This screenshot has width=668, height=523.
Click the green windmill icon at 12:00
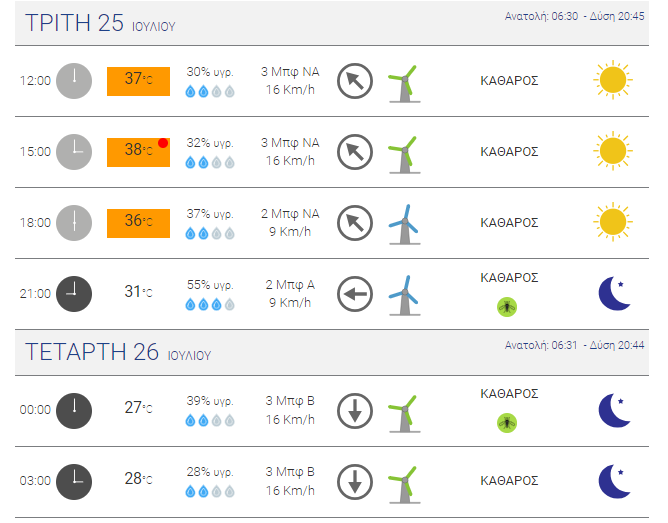click(404, 83)
